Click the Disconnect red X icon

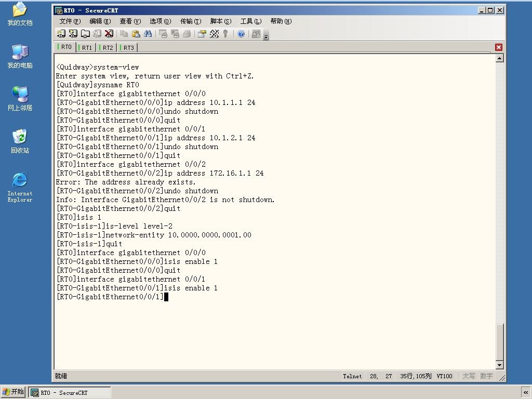[109, 34]
